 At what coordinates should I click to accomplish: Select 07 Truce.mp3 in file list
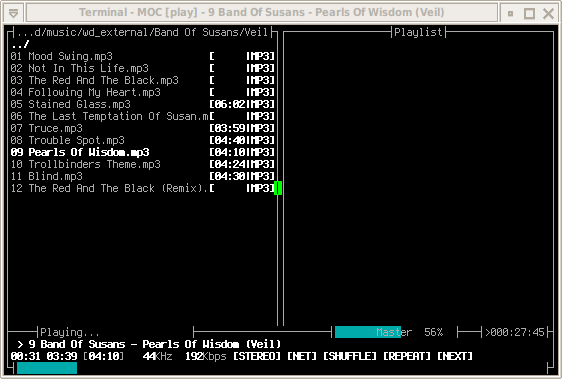143,128
